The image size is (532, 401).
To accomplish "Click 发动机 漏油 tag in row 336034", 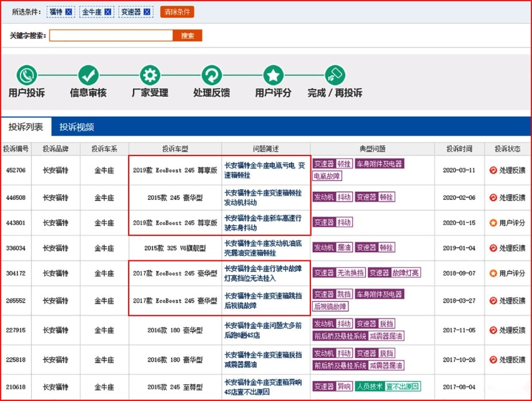I will coord(332,247).
